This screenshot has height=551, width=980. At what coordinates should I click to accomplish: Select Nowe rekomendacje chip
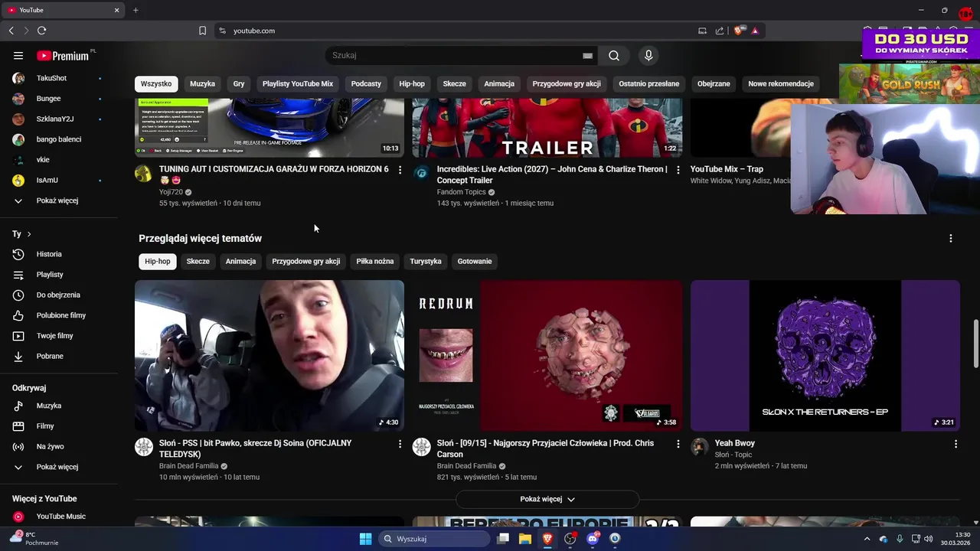781,83
